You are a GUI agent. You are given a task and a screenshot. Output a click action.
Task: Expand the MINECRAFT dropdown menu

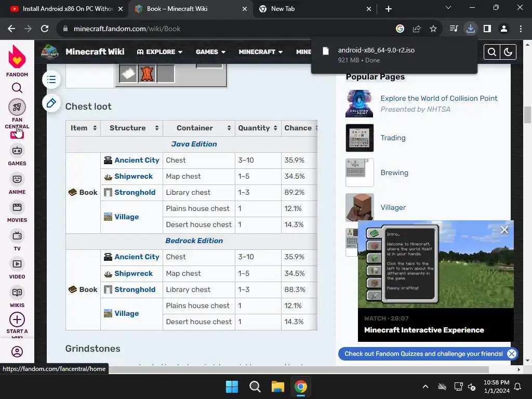click(261, 52)
